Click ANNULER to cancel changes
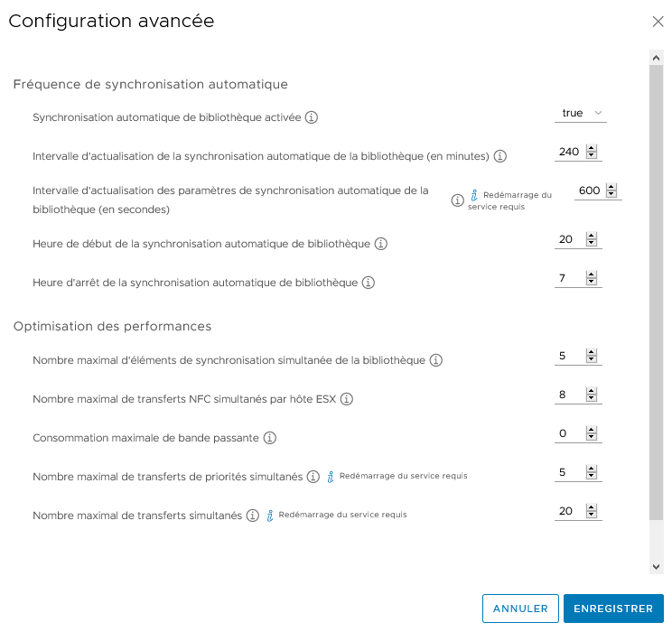This screenshot has width=672, height=632. click(x=520, y=609)
